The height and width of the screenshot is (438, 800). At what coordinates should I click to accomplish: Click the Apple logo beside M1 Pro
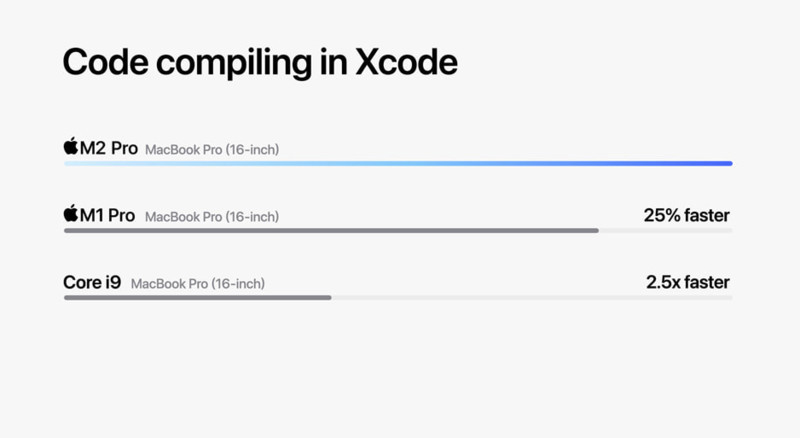pyautogui.click(x=71, y=213)
